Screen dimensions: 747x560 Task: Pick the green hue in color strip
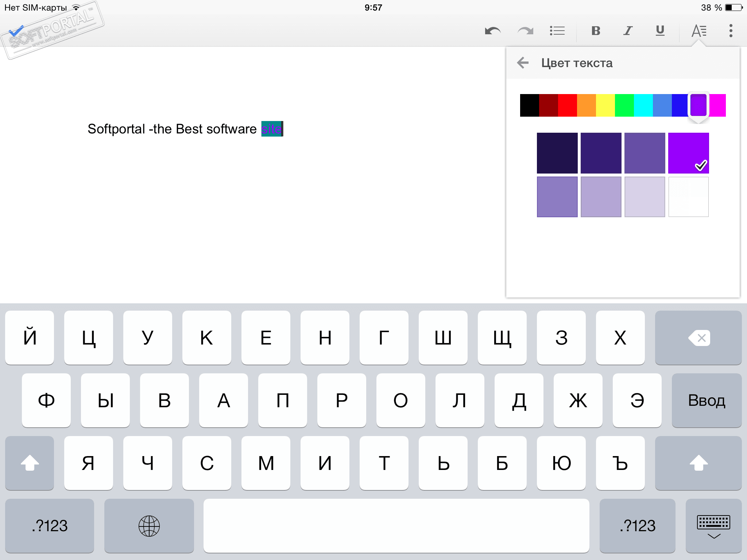pyautogui.click(x=624, y=105)
